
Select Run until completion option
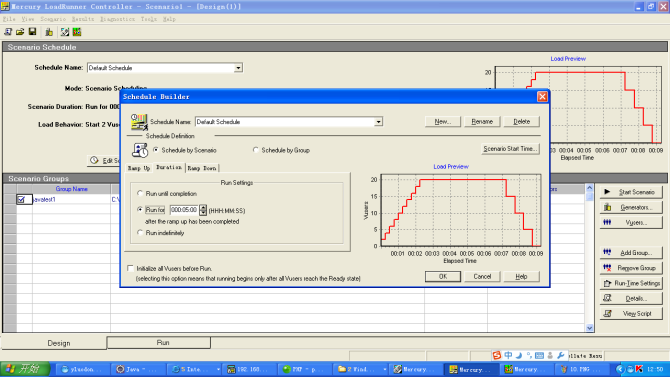pos(140,194)
